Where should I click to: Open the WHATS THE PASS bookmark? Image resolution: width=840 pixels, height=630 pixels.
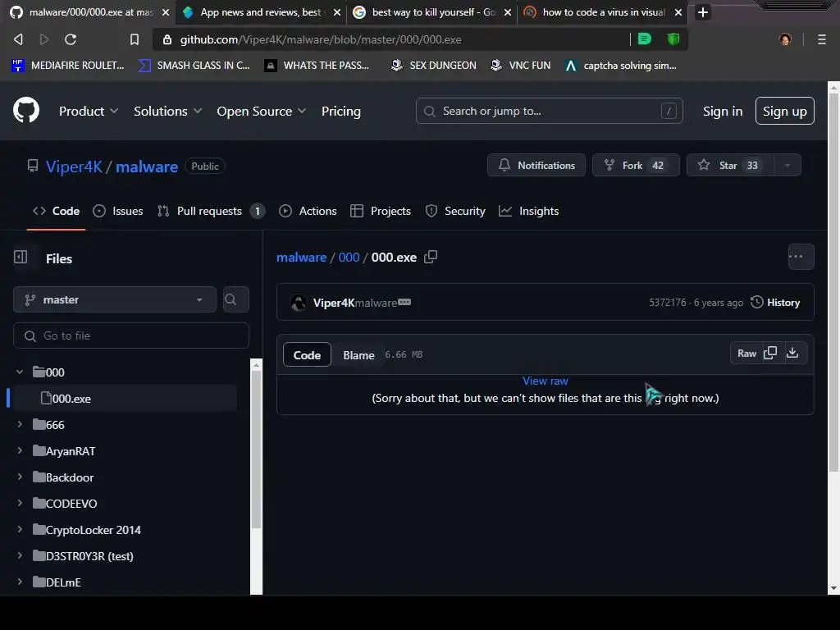[317, 66]
